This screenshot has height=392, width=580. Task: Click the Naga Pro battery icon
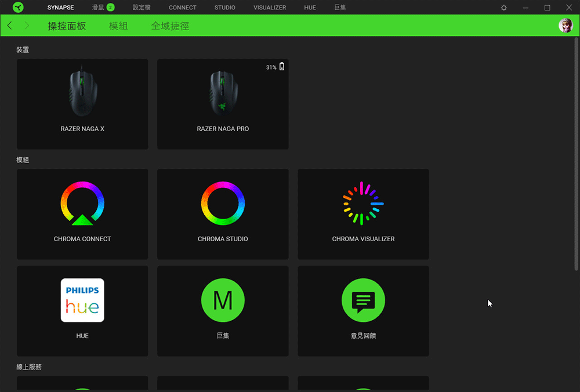(x=282, y=67)
